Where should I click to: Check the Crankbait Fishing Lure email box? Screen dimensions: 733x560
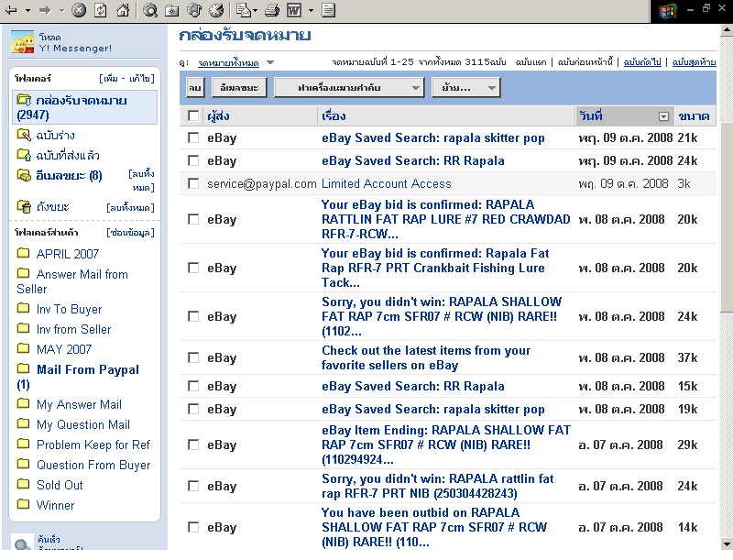pos(193,268)
